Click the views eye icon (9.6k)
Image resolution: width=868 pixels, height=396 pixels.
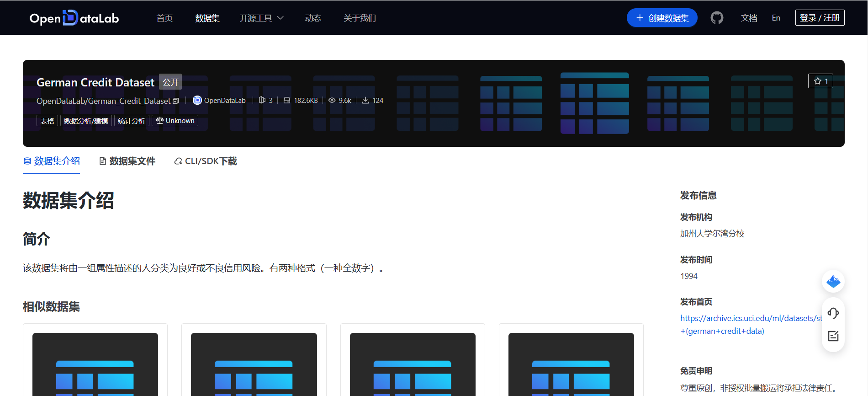click(332, 100)
